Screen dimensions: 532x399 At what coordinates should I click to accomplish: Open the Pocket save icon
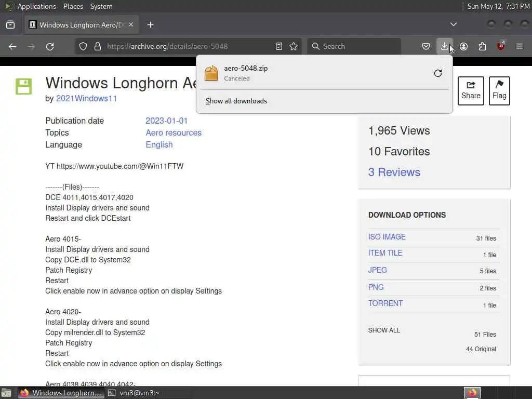coord(426,46)
